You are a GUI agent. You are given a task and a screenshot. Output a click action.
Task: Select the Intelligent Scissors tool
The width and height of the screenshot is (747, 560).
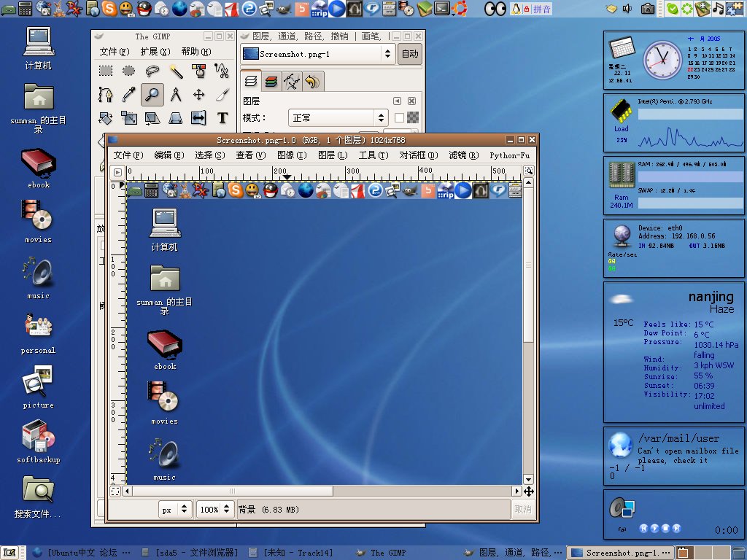coord(222,71)
